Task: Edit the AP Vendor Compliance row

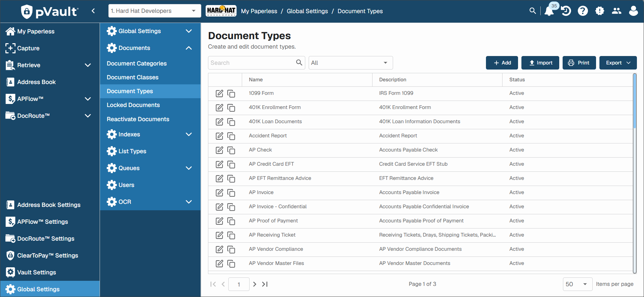Action: coord(220,249)
